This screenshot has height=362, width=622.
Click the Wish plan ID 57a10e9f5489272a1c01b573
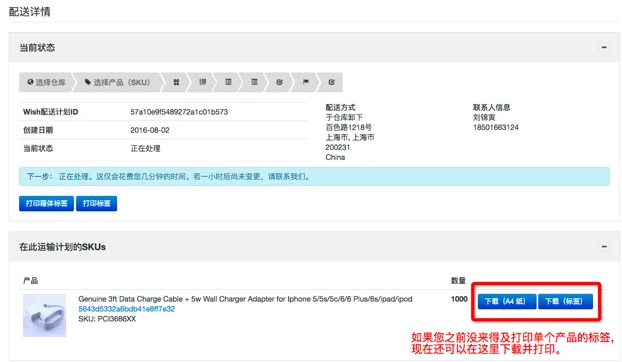[179, 112]
